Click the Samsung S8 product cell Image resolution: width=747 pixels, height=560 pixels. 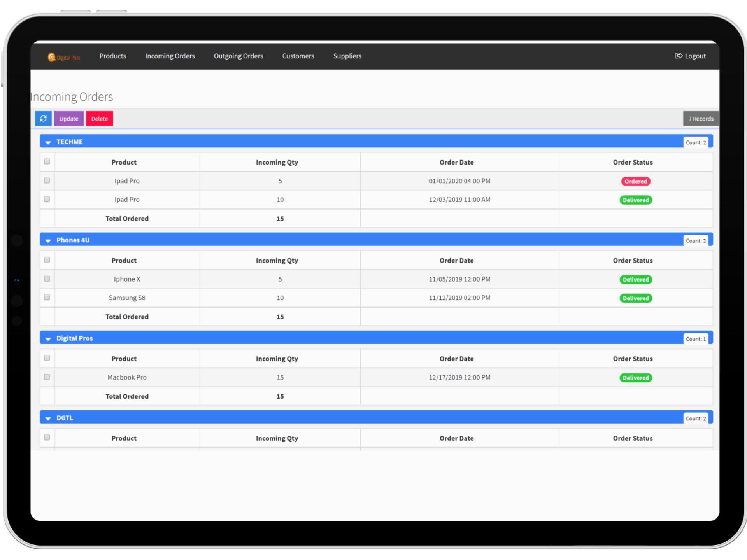(127, 298)
